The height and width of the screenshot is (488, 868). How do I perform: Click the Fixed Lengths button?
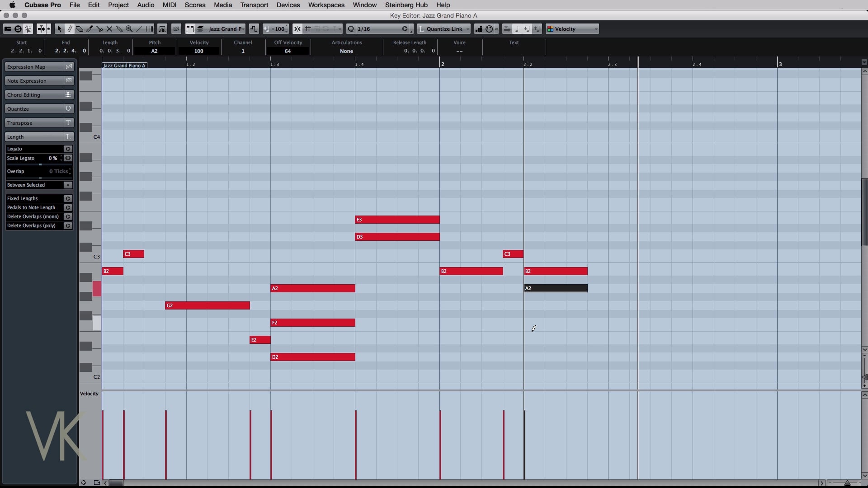68,198
